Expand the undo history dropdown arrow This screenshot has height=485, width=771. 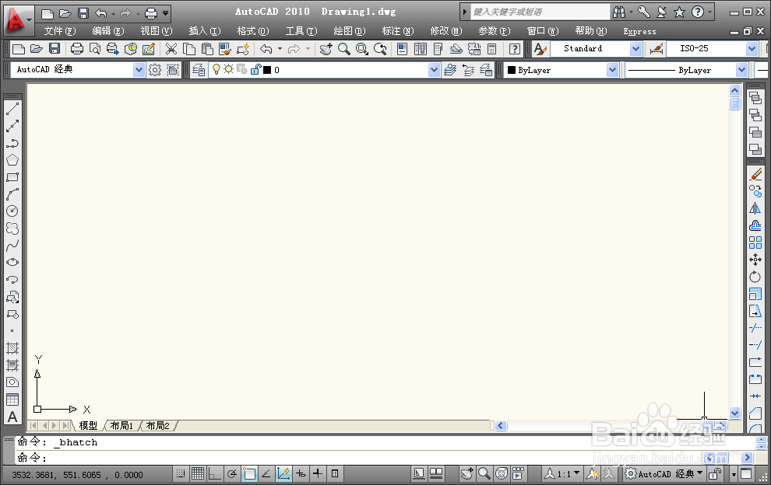(280, 49)
